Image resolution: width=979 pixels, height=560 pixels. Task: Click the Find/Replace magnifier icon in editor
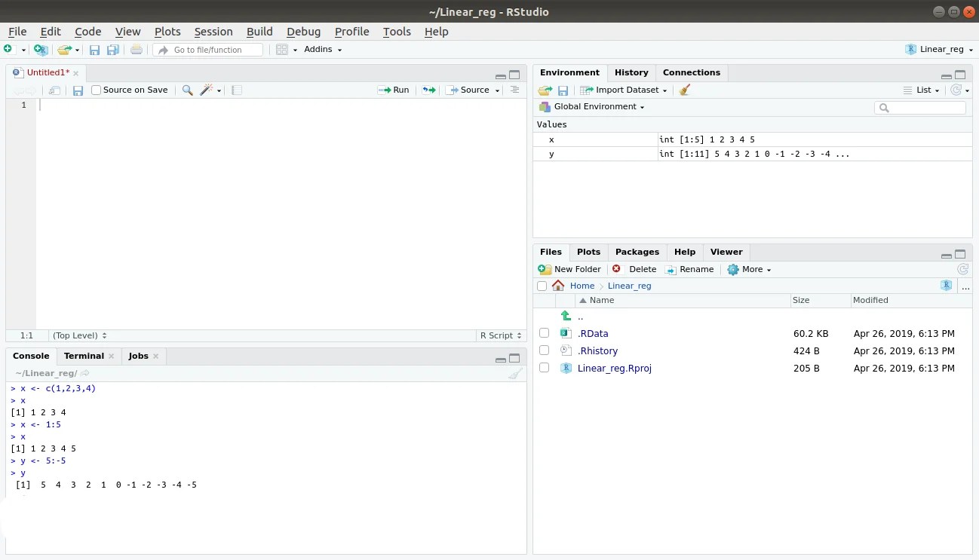click(x=188, y=90)
